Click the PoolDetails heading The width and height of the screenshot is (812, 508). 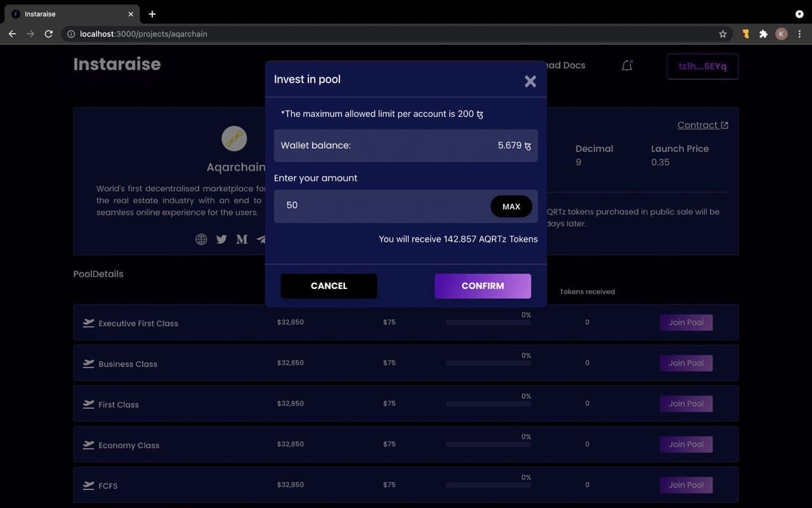coord(98,274)
